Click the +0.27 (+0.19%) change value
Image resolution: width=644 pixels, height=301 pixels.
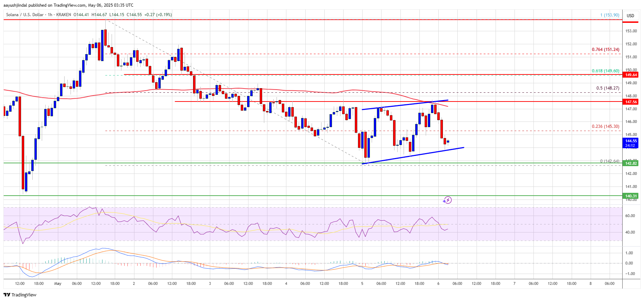pyautogui.click(x=158, y=15)
